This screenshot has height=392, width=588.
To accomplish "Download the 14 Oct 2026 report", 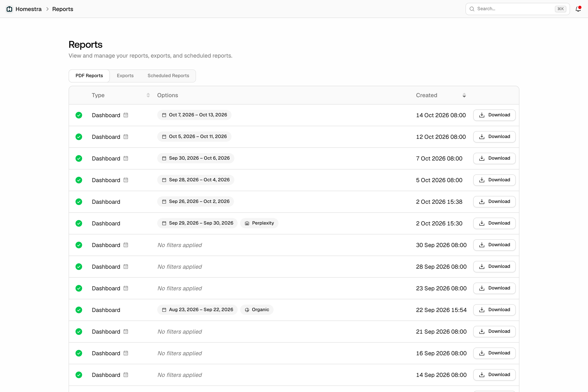I will pyautogui.click(x=494, y=115).
